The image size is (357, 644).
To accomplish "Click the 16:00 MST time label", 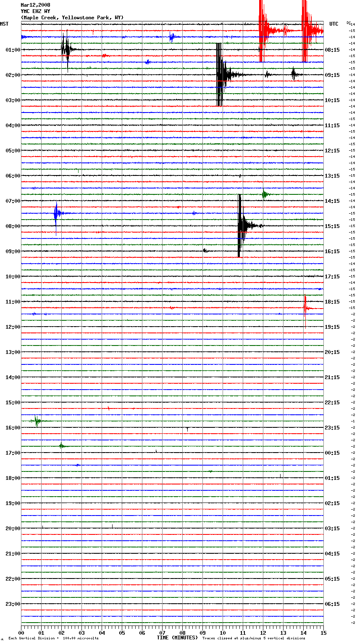I will pos(13,428).
